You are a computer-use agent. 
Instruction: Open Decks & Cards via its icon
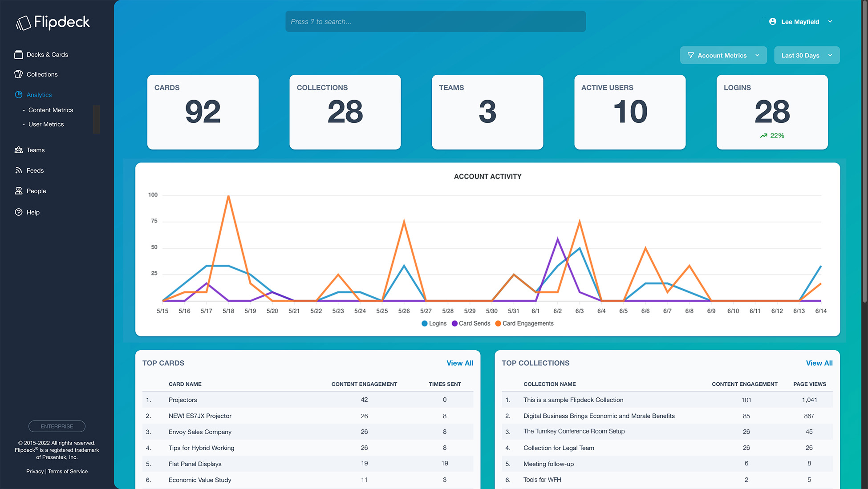point(19,55)
